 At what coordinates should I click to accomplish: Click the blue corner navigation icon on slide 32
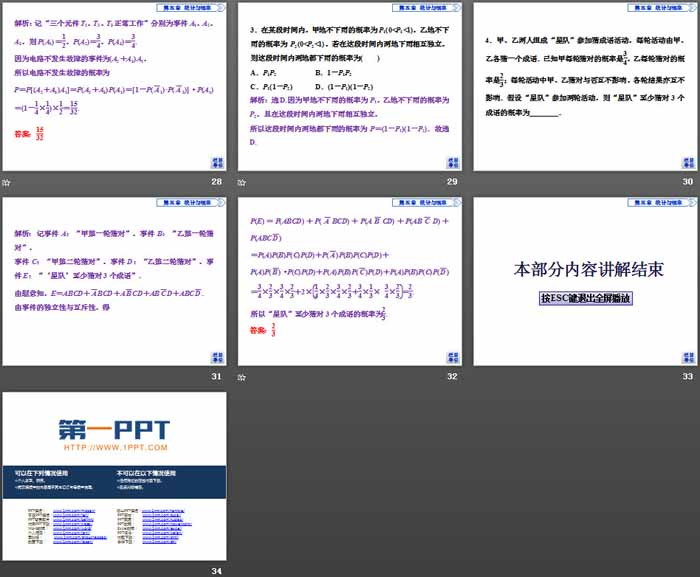(453, 358)
